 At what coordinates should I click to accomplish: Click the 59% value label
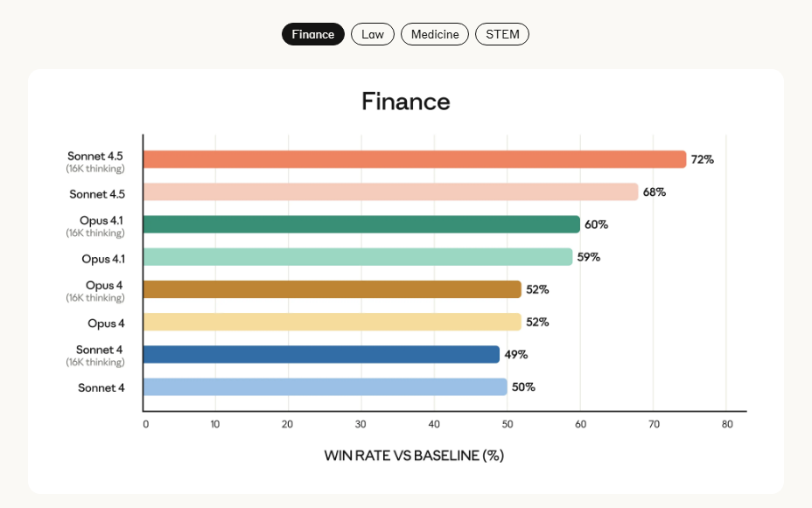pos(588,258)
